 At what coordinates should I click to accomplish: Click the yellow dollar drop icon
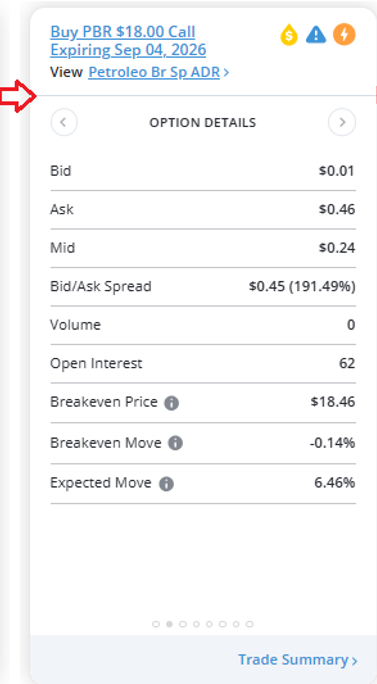point(289,35)
